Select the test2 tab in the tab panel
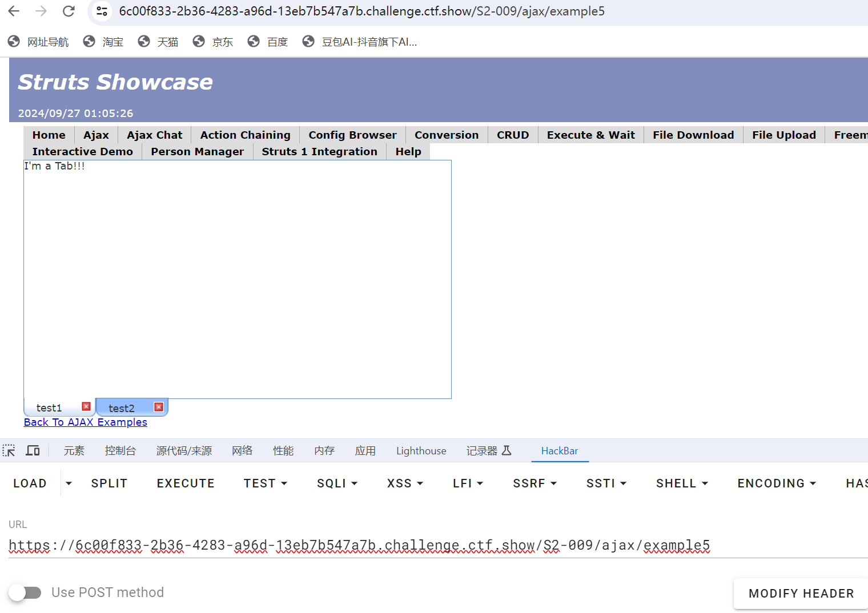 pos(122,408)
